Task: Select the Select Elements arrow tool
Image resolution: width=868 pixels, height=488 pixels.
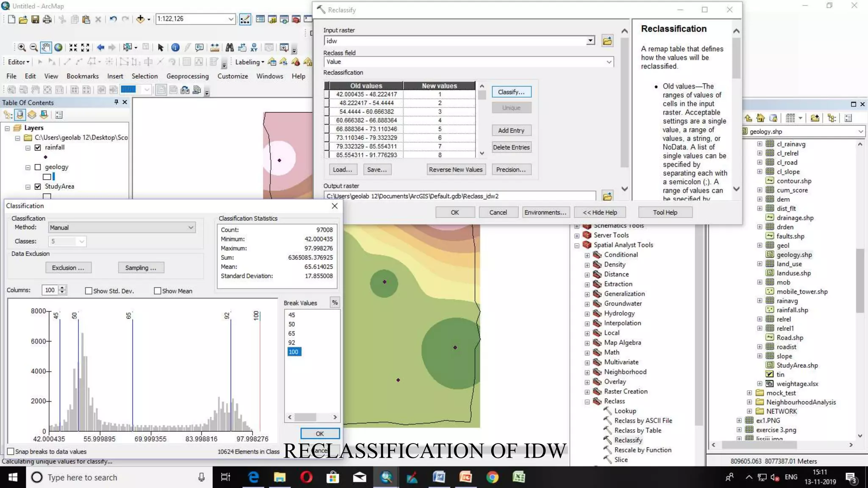Action: pos(160,47)
